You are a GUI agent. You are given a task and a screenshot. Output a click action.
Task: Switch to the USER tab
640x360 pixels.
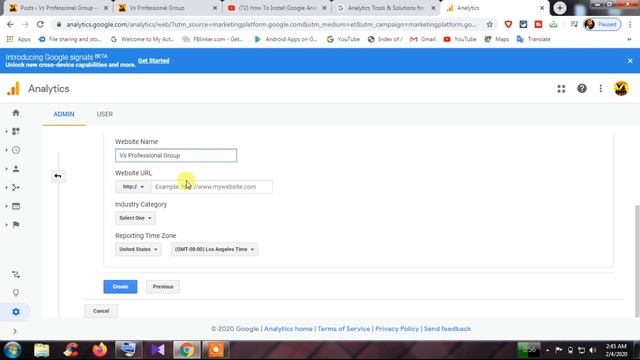(105, 114)
